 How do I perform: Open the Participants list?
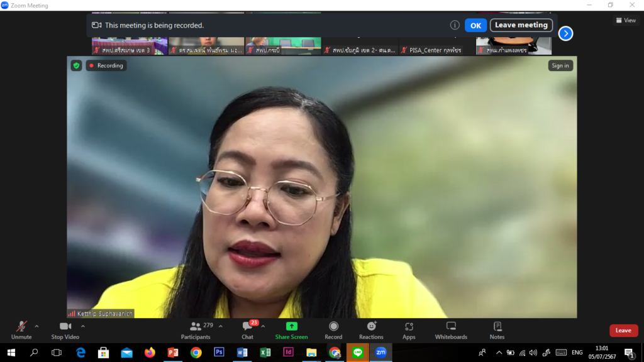(x=196, y=330)
